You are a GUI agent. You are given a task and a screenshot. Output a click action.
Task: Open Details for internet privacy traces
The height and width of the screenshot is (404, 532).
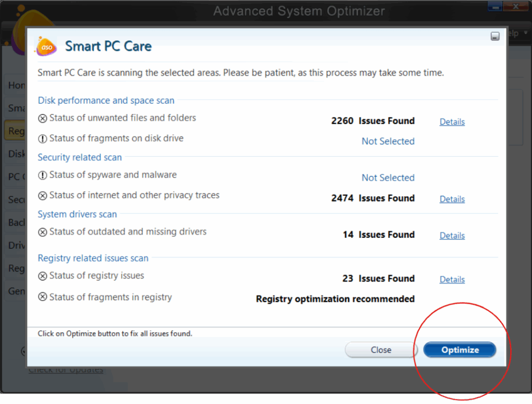(452, 199)
